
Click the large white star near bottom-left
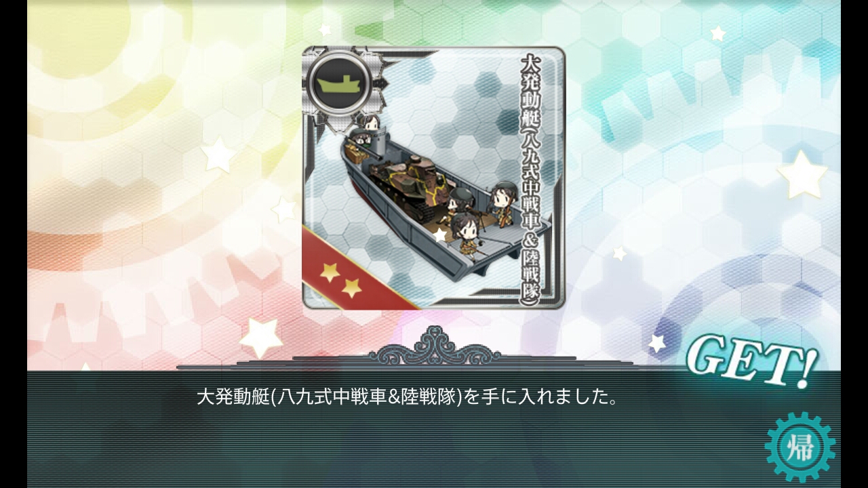pyautogui.click(x=262, y=336)
